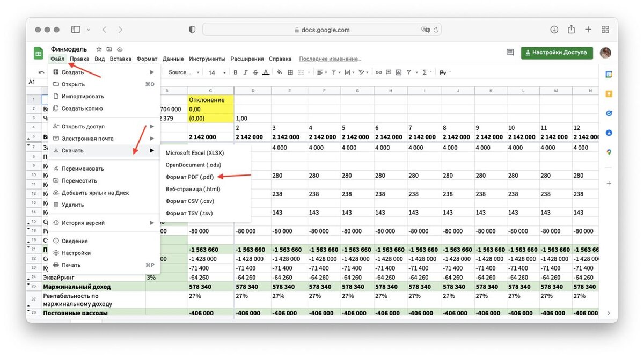
Task: Open Google Calendar in side panel
Action: 609,75
